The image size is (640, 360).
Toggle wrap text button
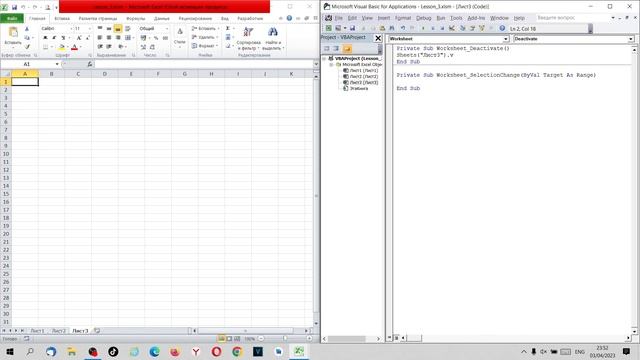[128, 29]
